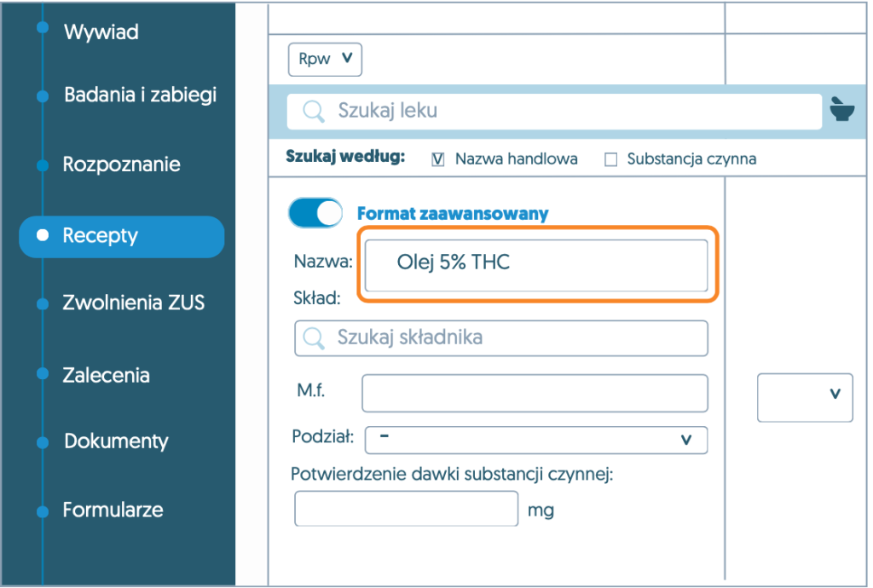This screenshot has height=588, width=873.
Task: Click the dose confirmation mg field
Action: click(x=406, y=510)
